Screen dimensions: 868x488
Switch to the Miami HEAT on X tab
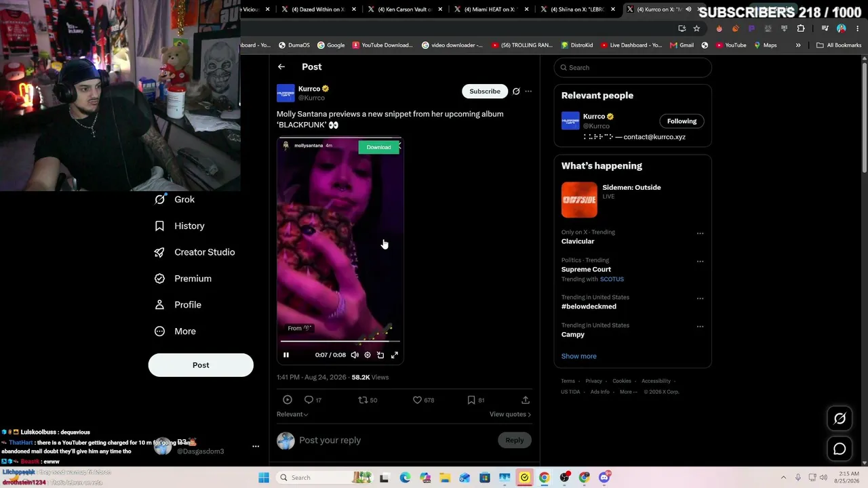492,9
